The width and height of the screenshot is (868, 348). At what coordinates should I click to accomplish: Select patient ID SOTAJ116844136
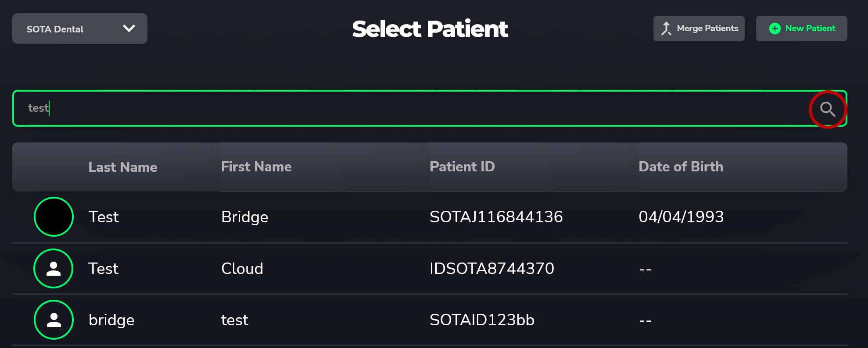coord(496,217)
